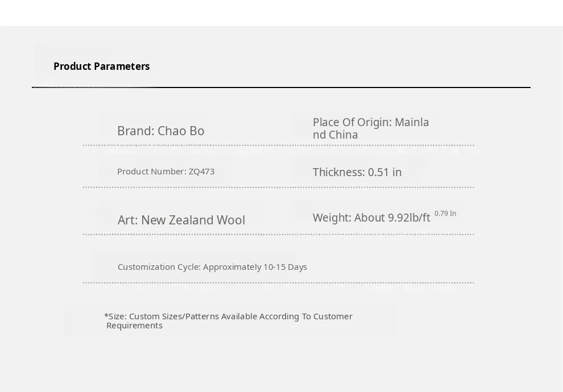Click the word Requirements in the note
Viewport: 563px width, 392px height.
click(135, 326)
